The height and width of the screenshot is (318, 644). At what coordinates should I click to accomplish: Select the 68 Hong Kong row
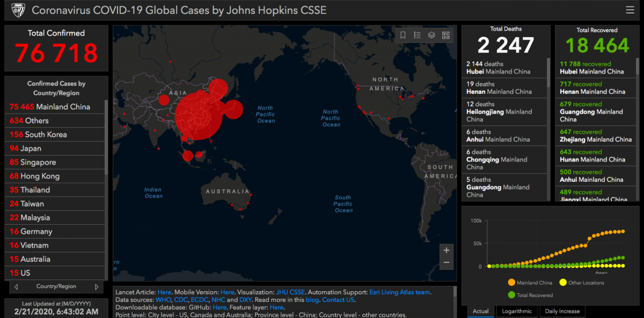55,176
